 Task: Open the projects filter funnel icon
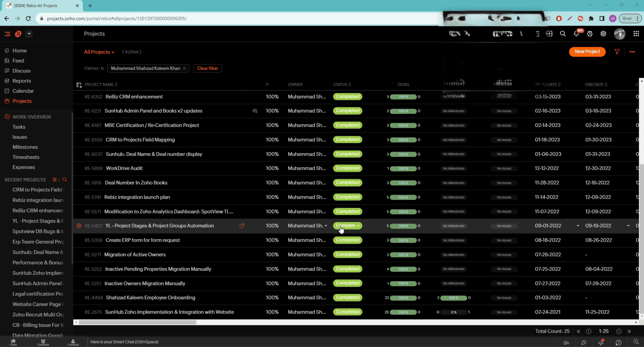point(617,51)
